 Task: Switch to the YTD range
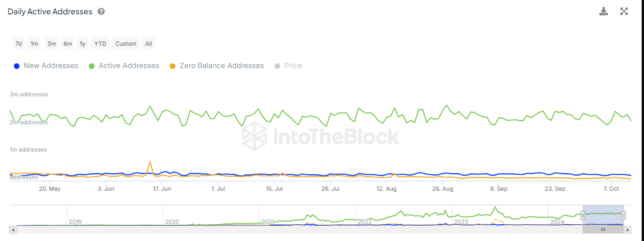(100, 44)
